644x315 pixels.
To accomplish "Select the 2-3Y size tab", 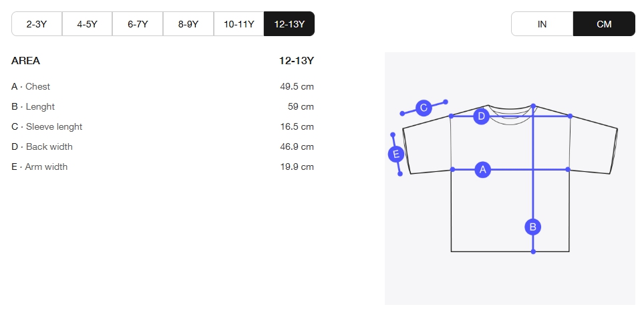I will point(37,24).
